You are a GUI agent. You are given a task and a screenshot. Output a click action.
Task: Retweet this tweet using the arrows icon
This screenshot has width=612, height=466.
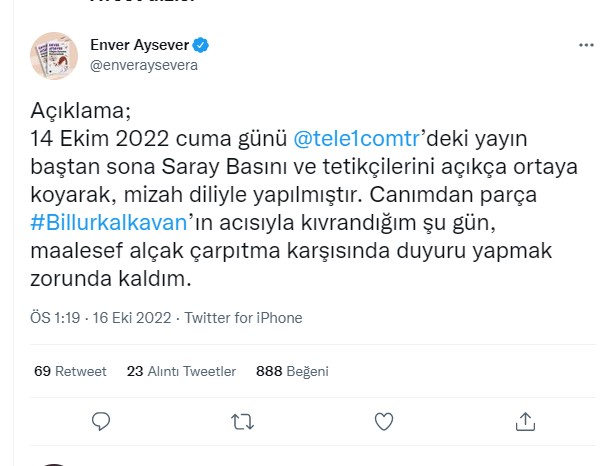[241, 419]
